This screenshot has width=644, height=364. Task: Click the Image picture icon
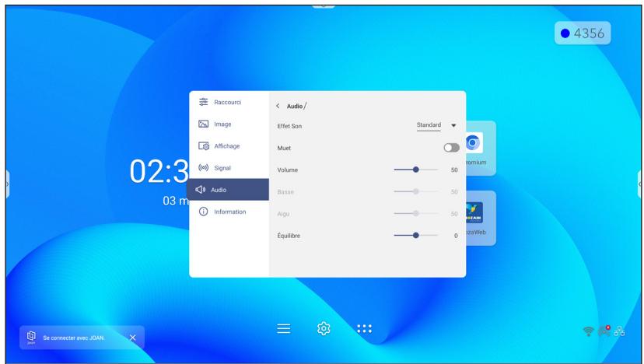click(203, 124)
